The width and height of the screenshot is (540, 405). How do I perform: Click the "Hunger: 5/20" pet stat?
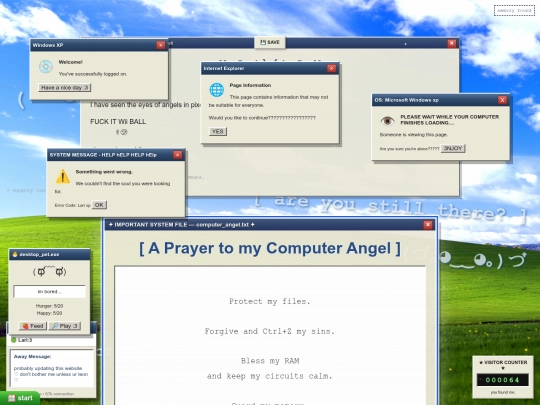point(49,306)
